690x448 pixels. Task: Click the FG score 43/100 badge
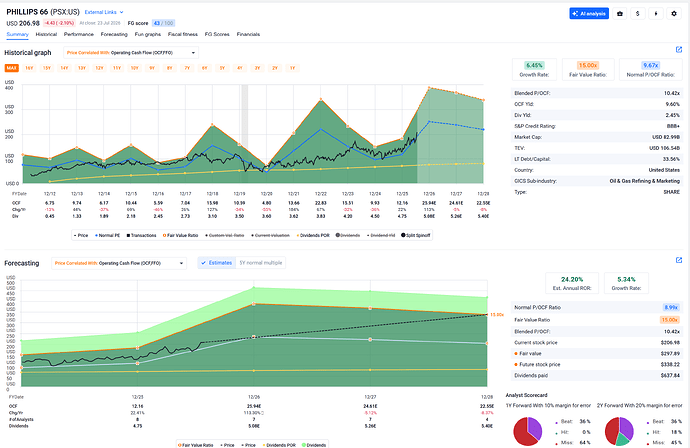(x=163, y=23)
